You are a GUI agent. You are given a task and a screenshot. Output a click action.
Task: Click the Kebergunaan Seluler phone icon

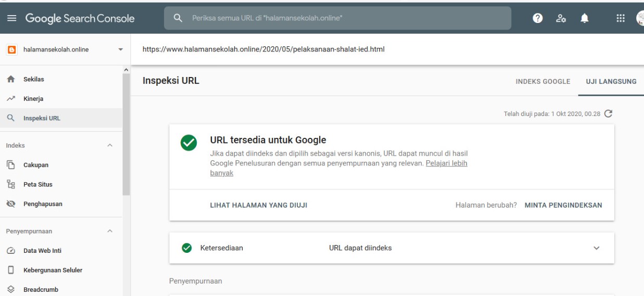coord(10,270)
